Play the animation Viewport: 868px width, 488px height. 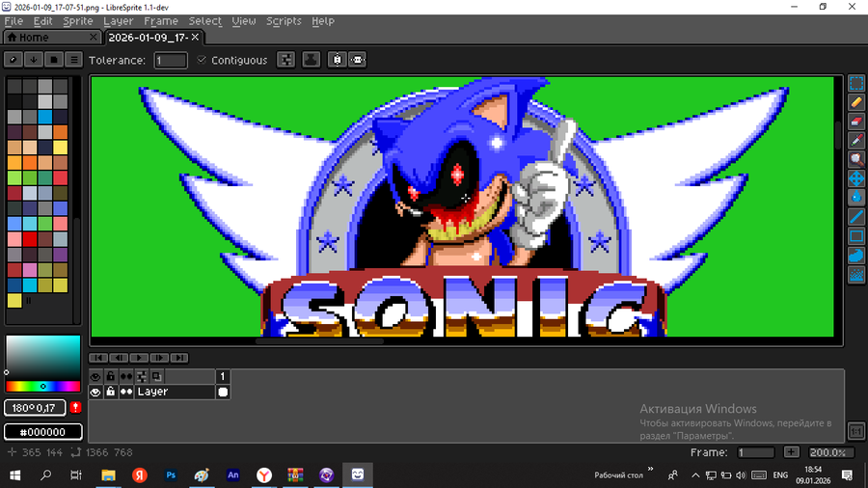(x=139, y=358)
